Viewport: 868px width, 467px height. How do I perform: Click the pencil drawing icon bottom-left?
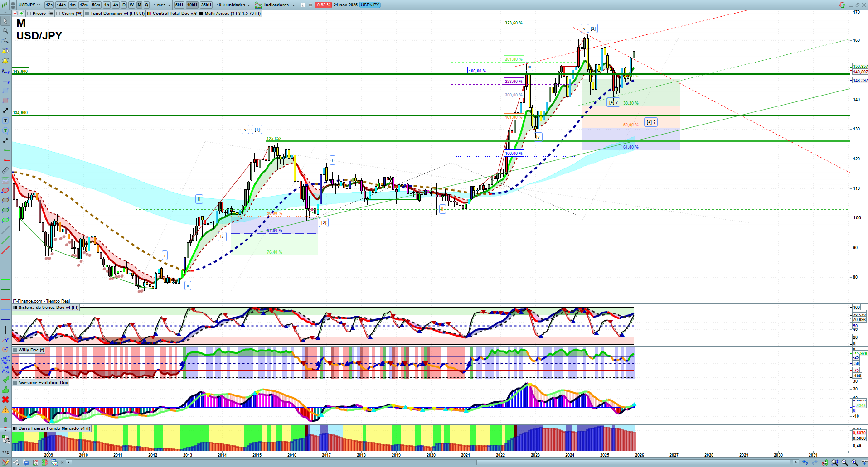pos(5,462)
